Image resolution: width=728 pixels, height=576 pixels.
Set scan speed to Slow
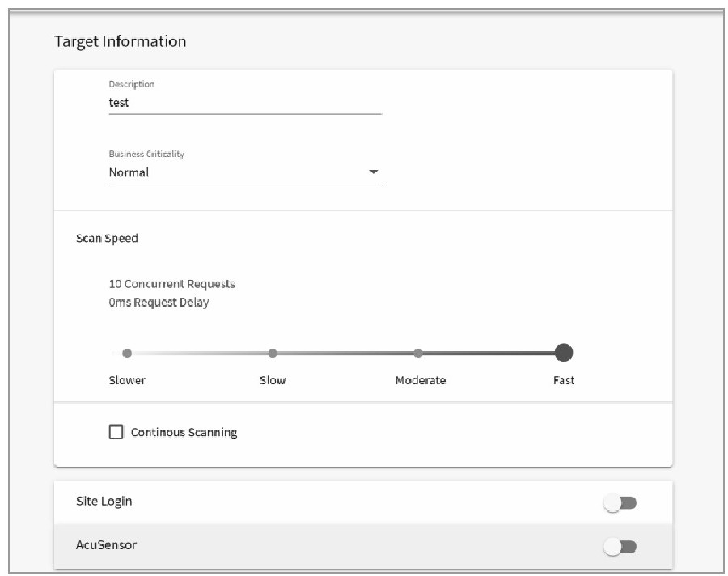tap(273, 354)
